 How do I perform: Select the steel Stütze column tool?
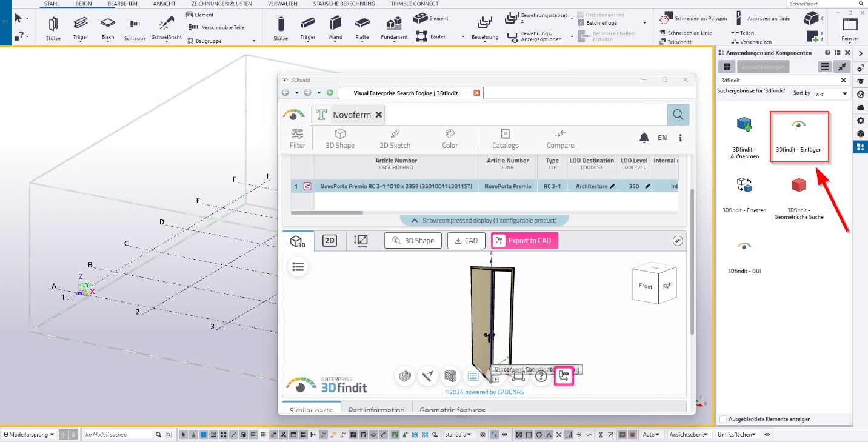pyautogui.click(x=53, y=27)
